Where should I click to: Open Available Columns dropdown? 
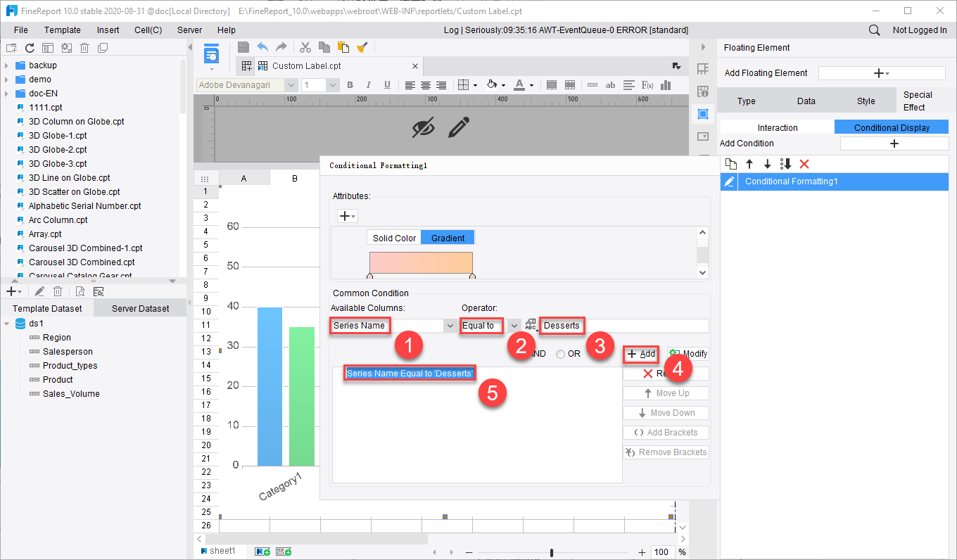(x=450, y=326)
